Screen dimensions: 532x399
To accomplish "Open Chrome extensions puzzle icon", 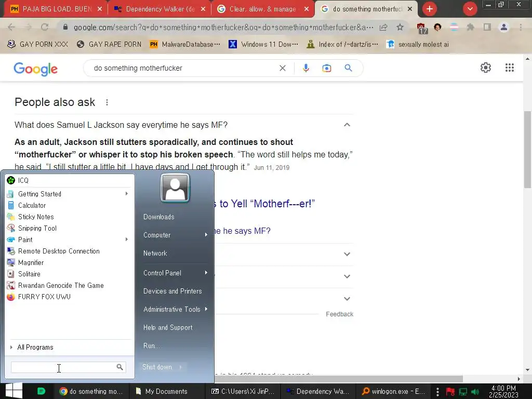I will (471, 28).
